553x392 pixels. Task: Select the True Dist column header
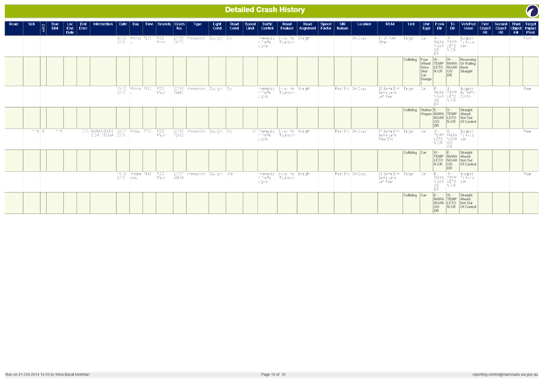55,28
